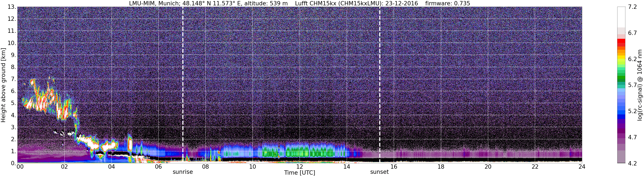The height and width of the screenshot is (177, 644).
Task: Click the colorbar tick value '7.2'
Action: click(632, 7)
